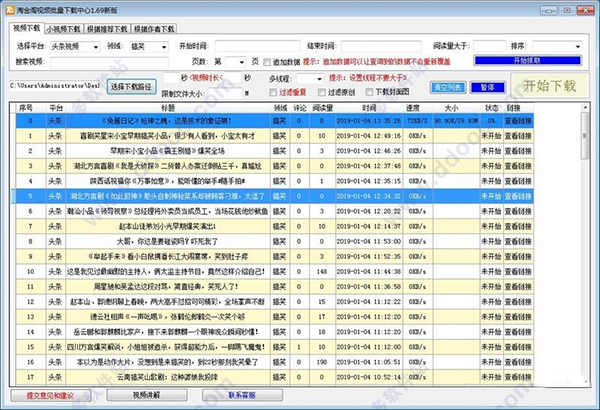Image resolution: width=600 pixels, height=410 pixels.
Task: Click the app icon in title bar
Action: pyautogui.click(x=10, y=10)
